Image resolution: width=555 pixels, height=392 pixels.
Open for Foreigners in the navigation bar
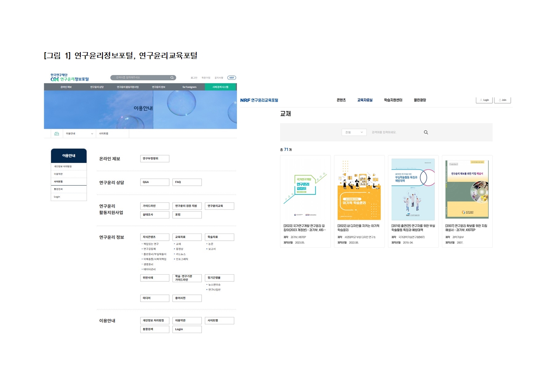(189, 87)
